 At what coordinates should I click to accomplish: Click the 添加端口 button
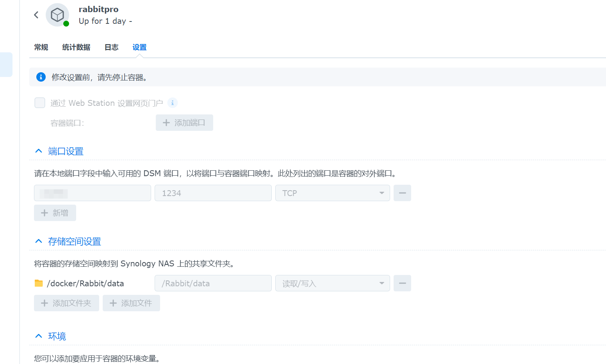tap(184, 123)
